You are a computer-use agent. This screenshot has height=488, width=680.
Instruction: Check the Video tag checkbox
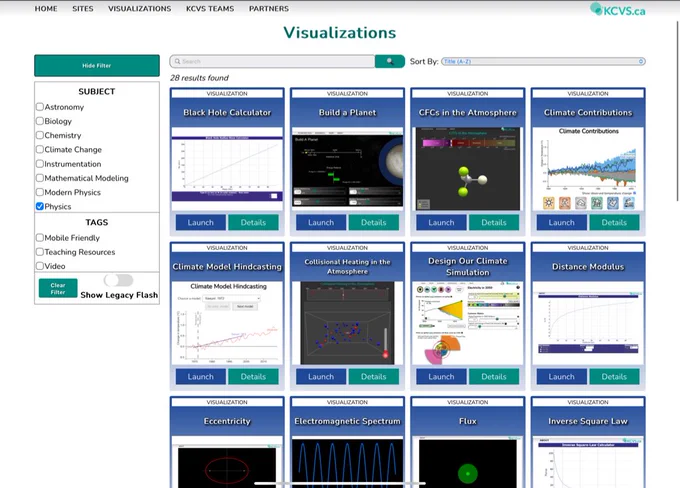pos(40,266)
